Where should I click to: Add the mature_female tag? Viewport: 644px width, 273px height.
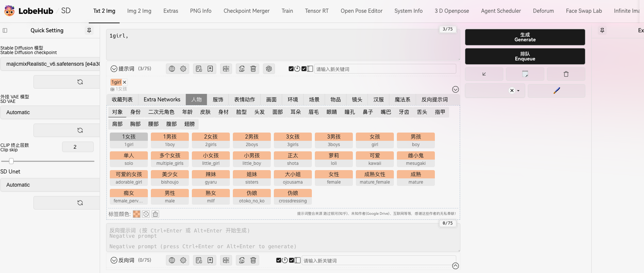pos(375,178)
